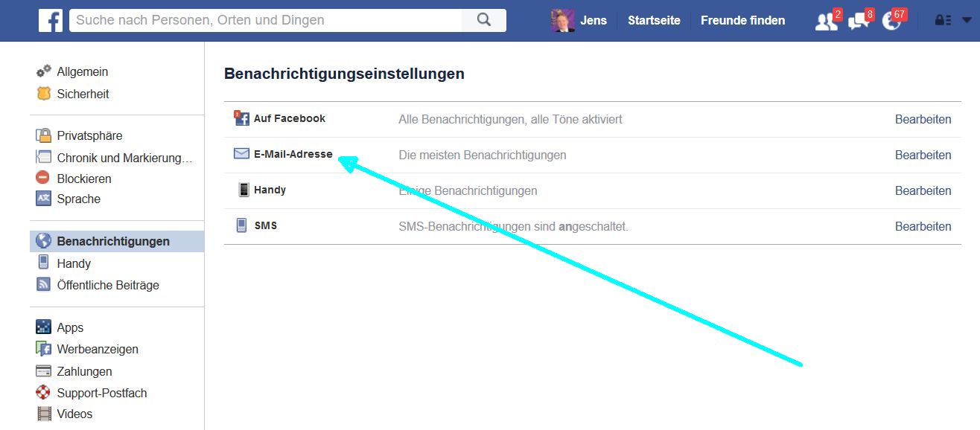Open sidebar Handy settings

click(x=74, y=263)
